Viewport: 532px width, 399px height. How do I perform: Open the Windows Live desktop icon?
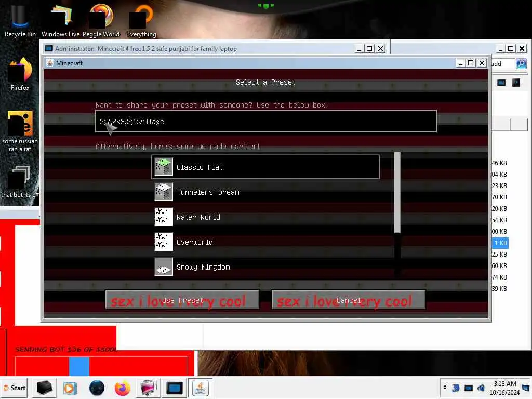coord(60,20)
